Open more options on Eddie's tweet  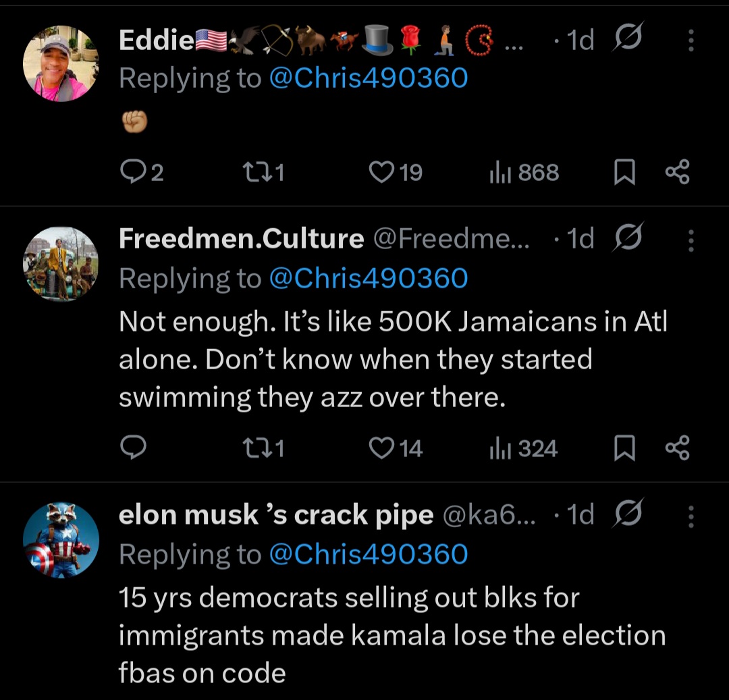[691, 42]
